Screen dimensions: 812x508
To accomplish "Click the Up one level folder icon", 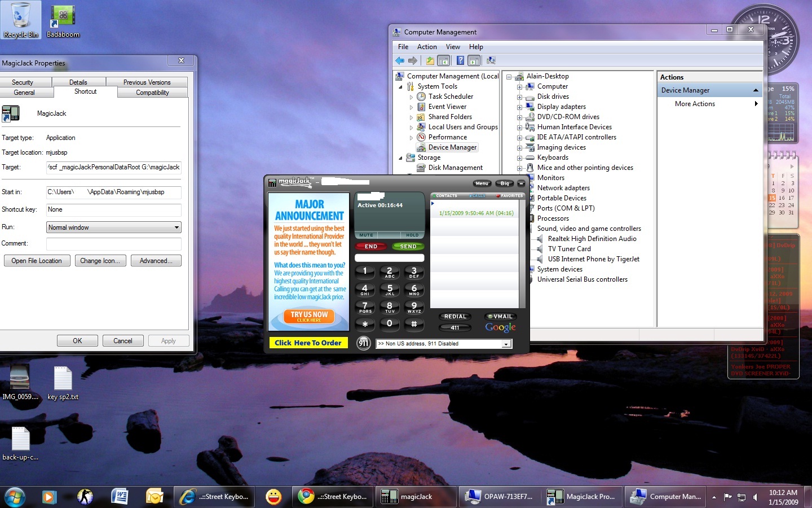I will (430, 60).
